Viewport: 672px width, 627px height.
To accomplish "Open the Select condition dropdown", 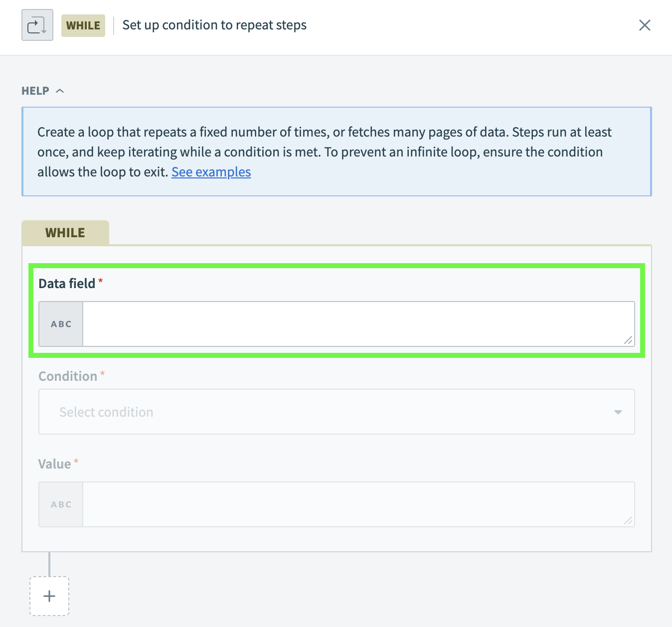I will coord(336,412).
